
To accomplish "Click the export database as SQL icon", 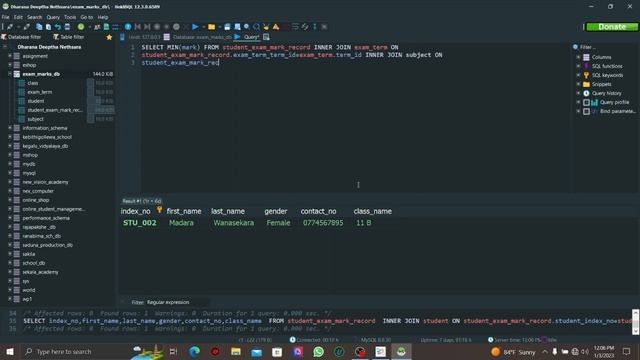I will (106, 27).
